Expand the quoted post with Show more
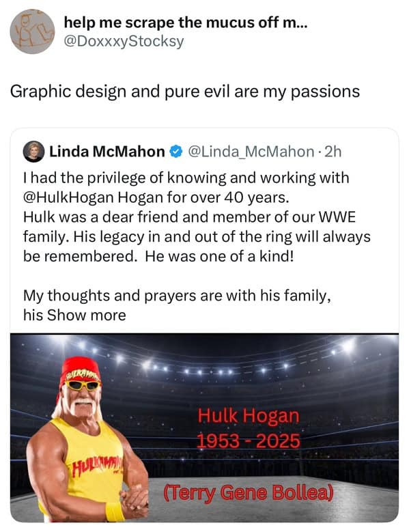 (87, 316)
